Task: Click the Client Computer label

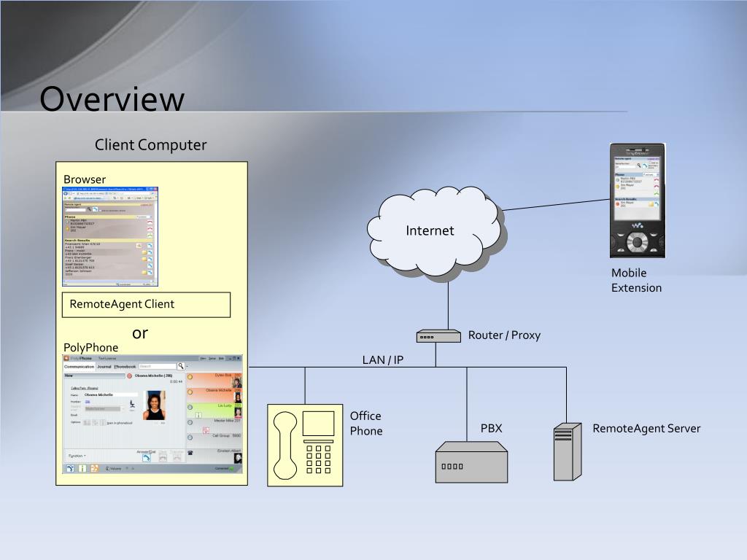Action: (150, 145)
